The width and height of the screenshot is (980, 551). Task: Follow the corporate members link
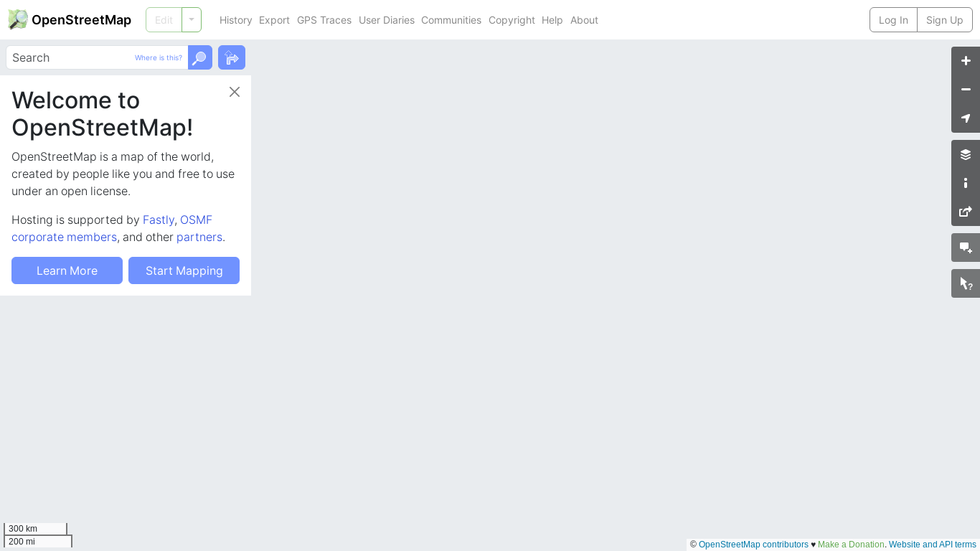64,237
